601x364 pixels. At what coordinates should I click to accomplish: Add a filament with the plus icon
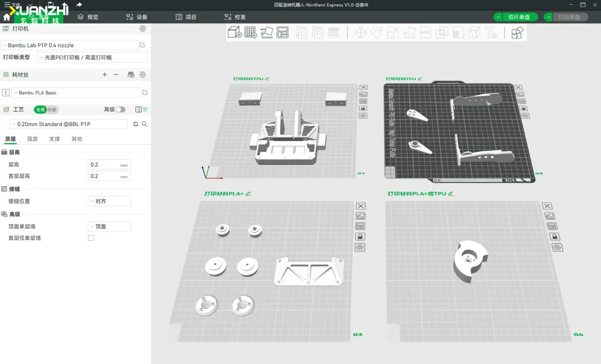(105, 74)
